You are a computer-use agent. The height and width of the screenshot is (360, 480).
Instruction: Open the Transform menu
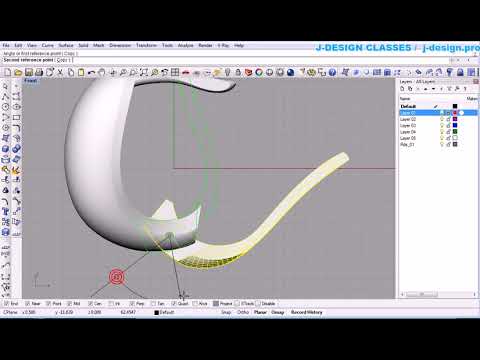[x=146, y=45]
